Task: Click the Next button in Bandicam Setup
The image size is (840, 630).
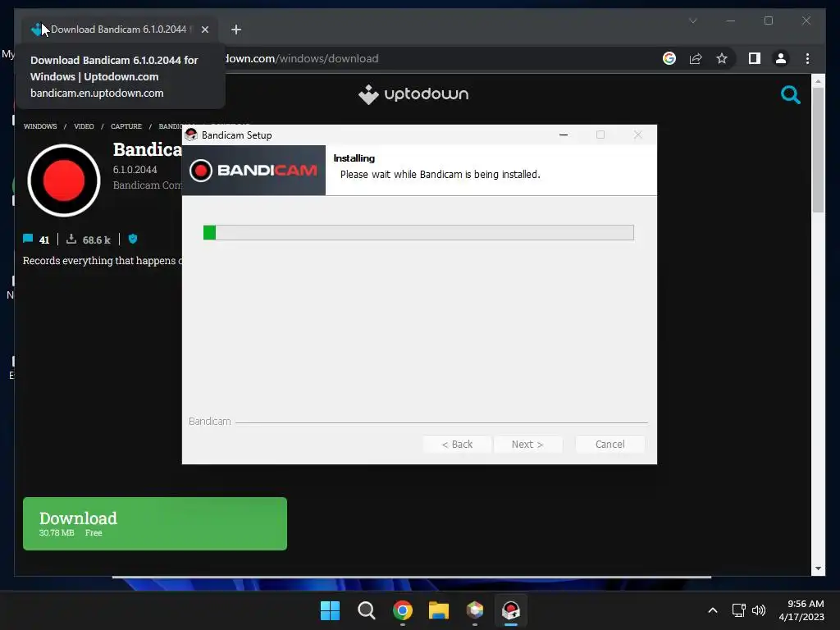Action: coord(527,444)
